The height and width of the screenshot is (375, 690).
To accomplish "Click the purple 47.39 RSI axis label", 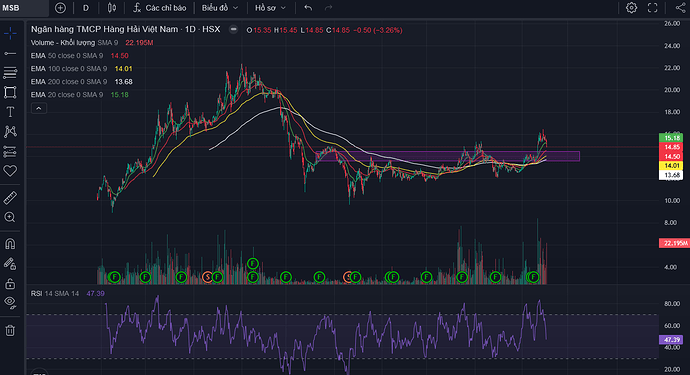I will tap(671, 339).
